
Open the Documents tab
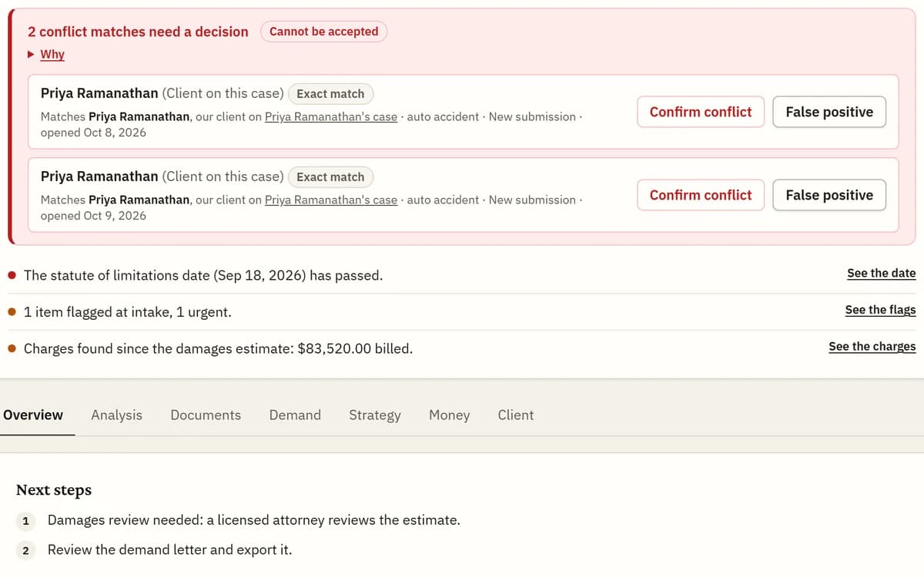pyautogui.click(x=206, y=415)
